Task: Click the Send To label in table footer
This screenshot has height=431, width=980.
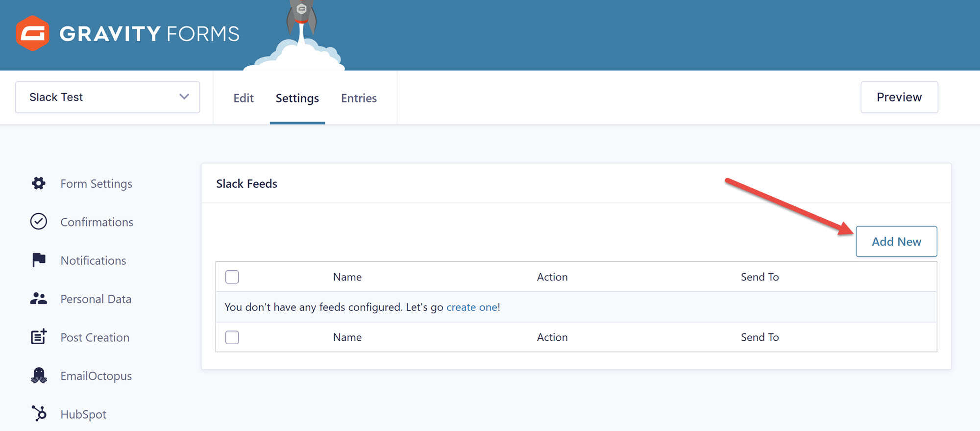Action: [759, 337]
